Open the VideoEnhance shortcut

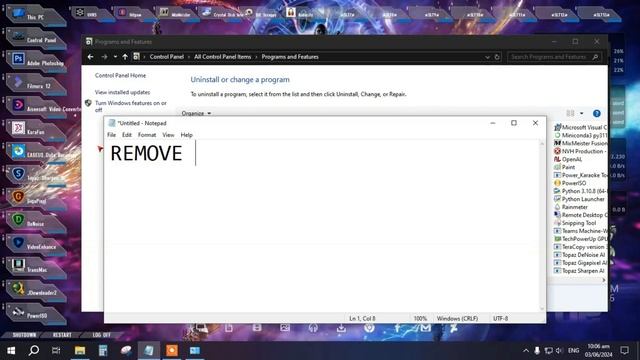click(36, 245)
